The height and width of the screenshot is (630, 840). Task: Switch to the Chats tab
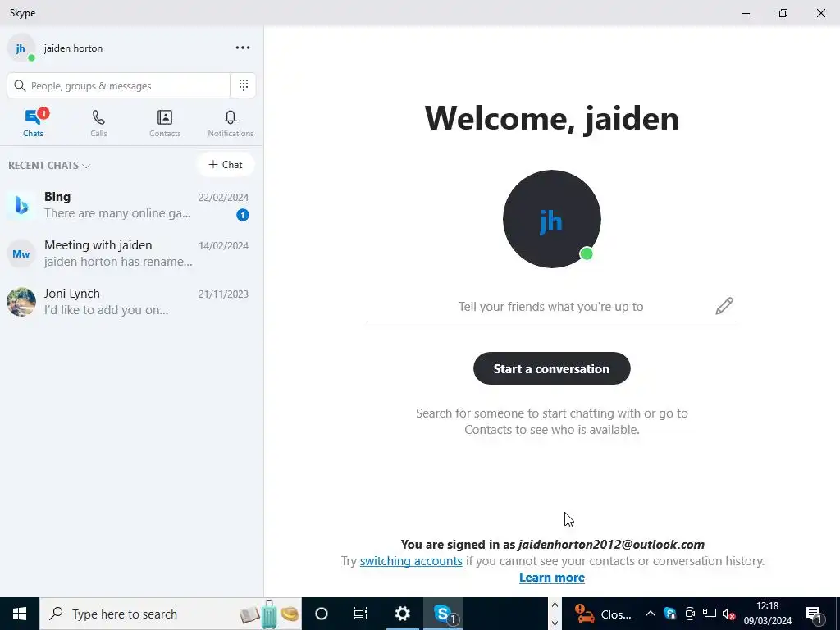pos(33,123)
